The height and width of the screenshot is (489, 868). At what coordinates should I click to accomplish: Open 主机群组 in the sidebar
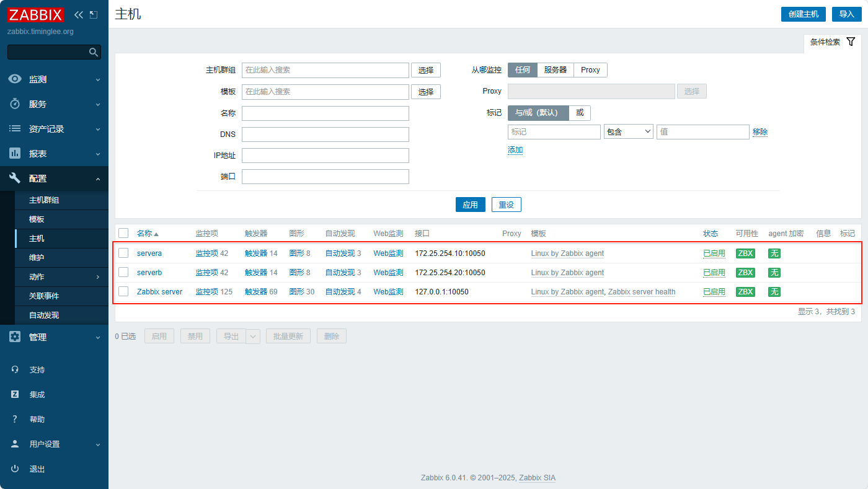pos(61,200)
